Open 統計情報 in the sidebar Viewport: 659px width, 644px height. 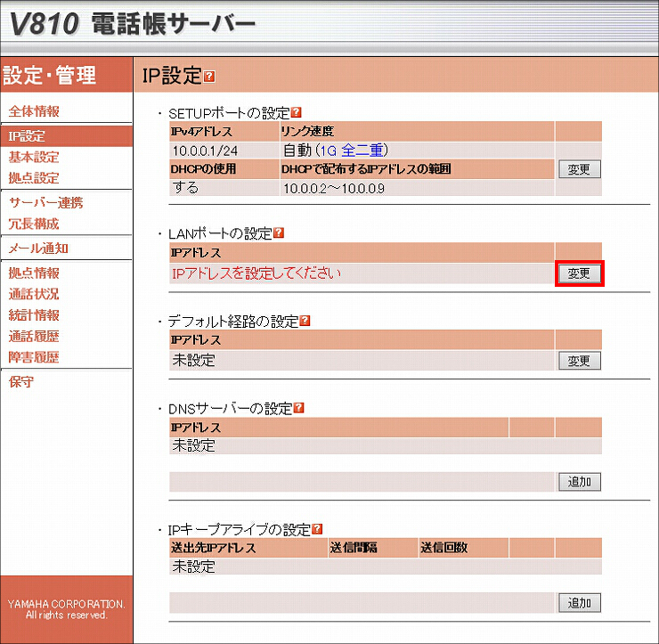point(34,315)
